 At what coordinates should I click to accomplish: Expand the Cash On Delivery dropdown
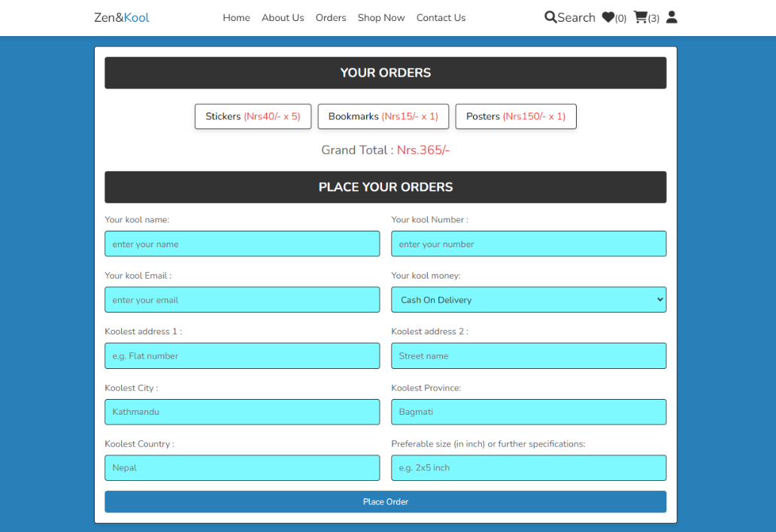point(529,300)
